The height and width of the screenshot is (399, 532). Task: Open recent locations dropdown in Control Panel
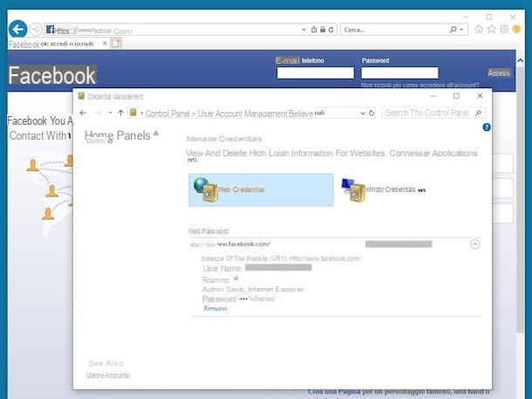pyautogui.click(x=110, y=113)
